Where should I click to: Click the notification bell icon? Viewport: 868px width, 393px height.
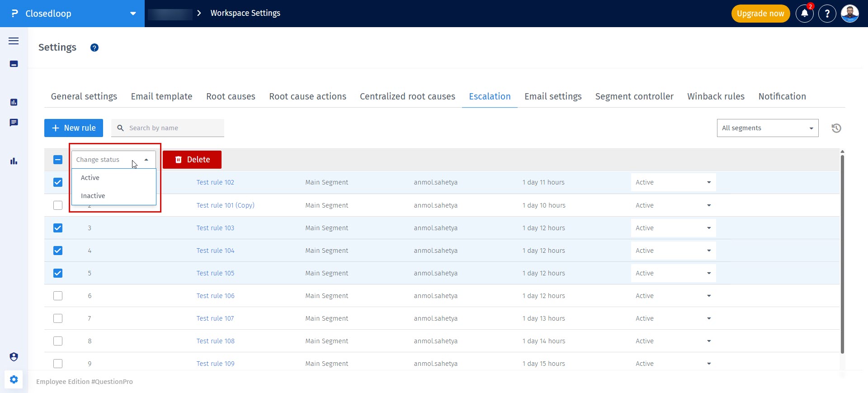[804, 14]
